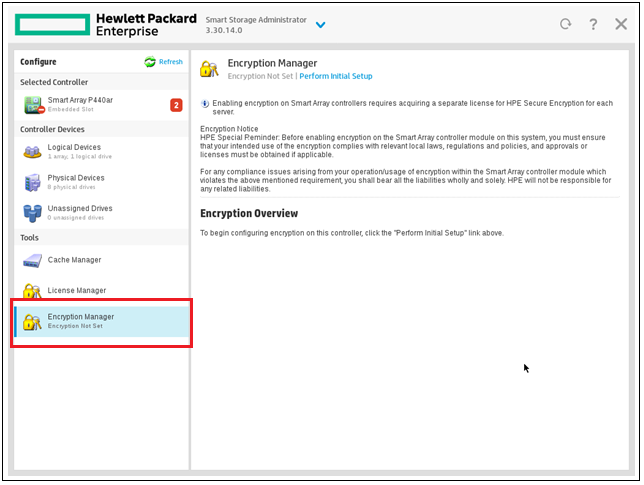Screen dimensions: 644x485
Task: Click 'Embedded Slot' subtext
Action: pyautogui.click(x=71, y=109)
